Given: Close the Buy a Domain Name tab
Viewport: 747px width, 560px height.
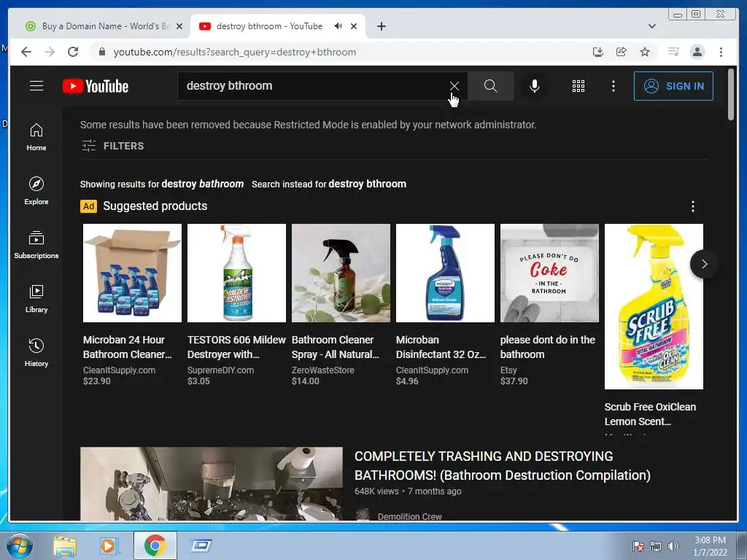Looking at the screenshot, I should (179, 26).
